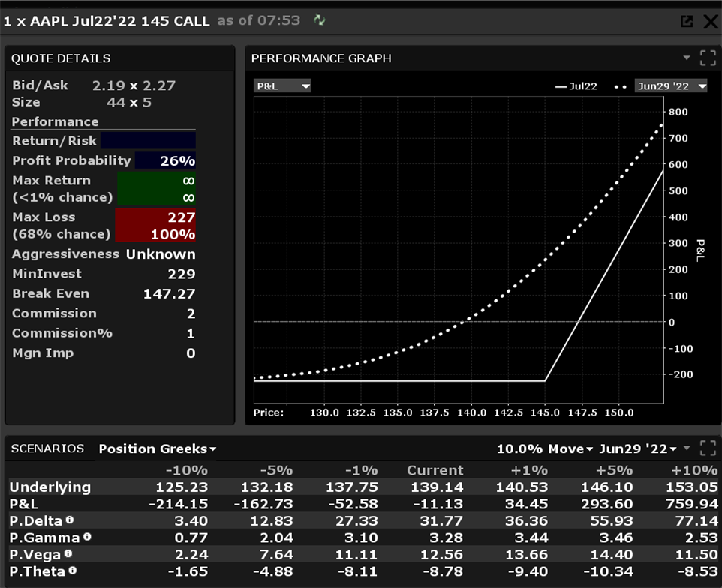The height and width of the screenshot is (588, 722).
Task: Click the Commission value 2
Action: coord(191,313)
